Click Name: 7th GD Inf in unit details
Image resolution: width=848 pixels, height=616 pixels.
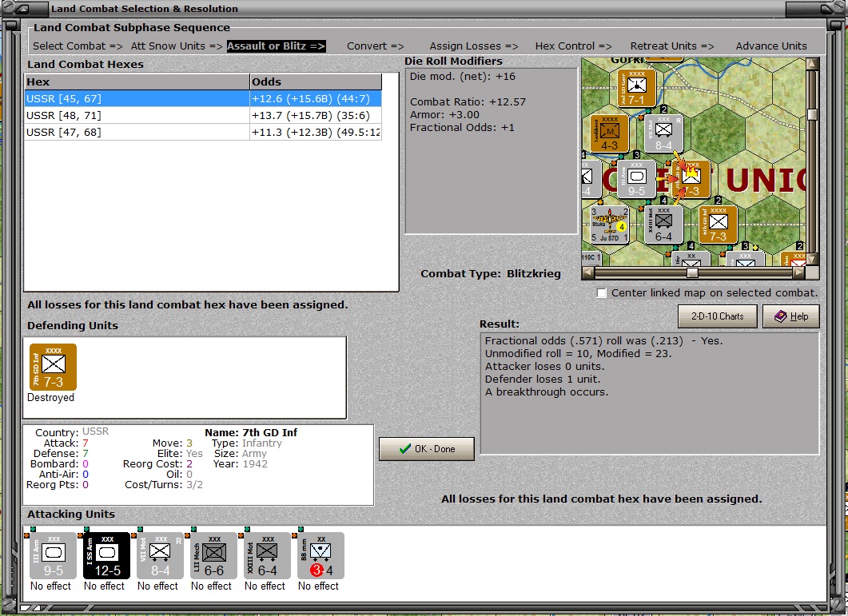coord(251,433)
